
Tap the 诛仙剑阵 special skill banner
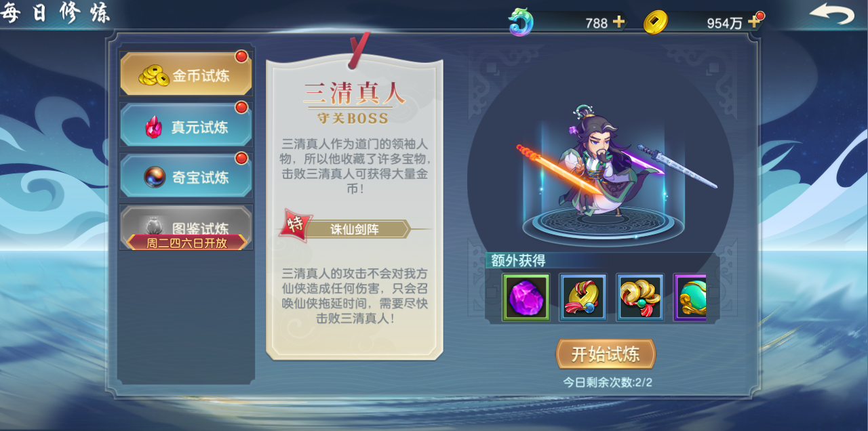[x=355, y=229]
